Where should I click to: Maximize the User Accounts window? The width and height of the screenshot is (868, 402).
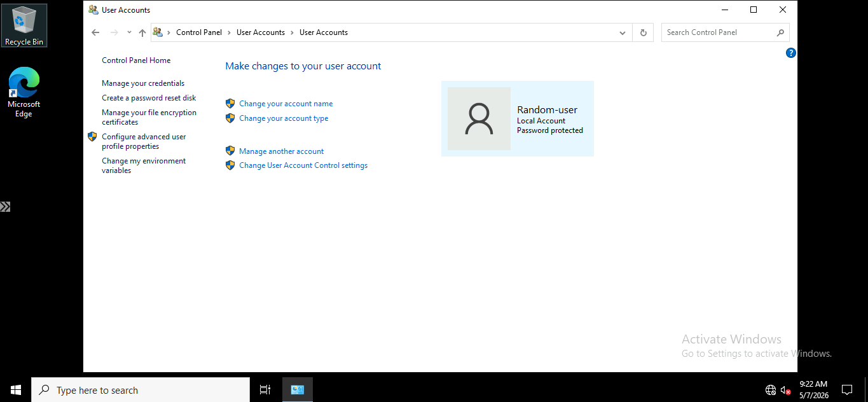(754, 10)
